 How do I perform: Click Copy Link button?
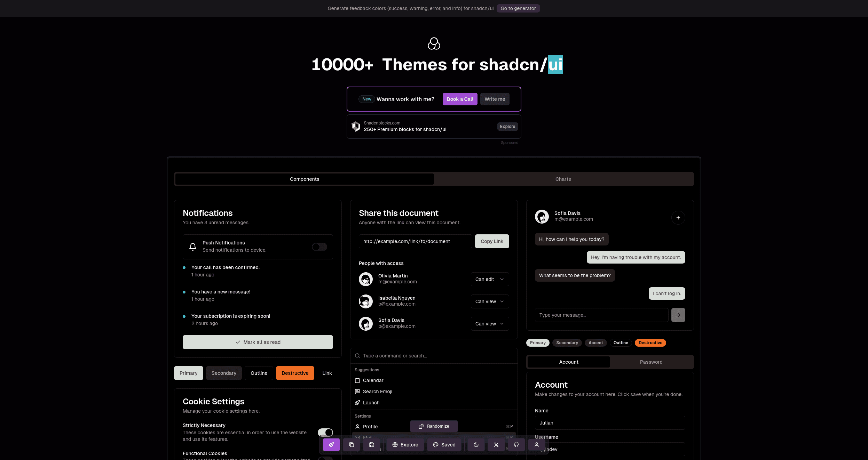[492, 241]
